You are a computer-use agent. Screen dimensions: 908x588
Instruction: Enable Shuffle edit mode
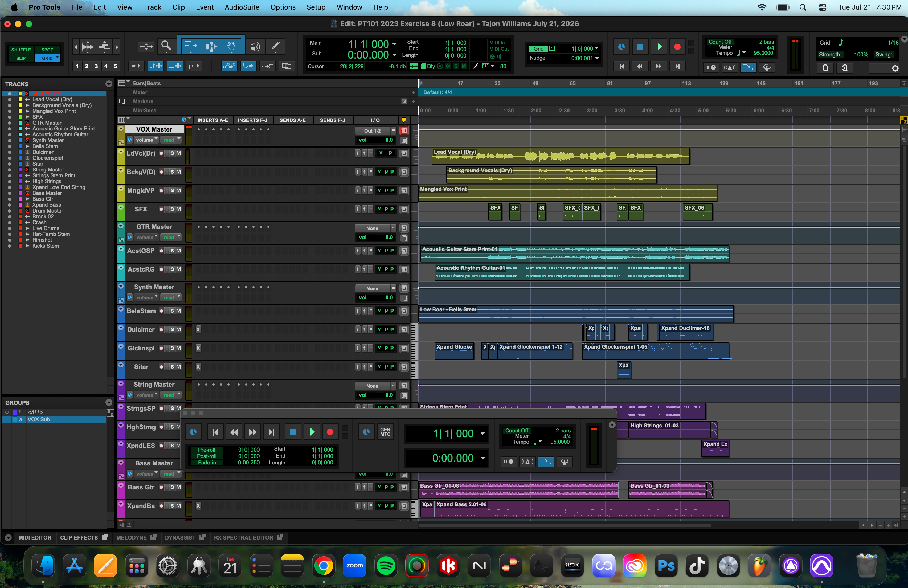pyautogui.click(x=21, y=50)
